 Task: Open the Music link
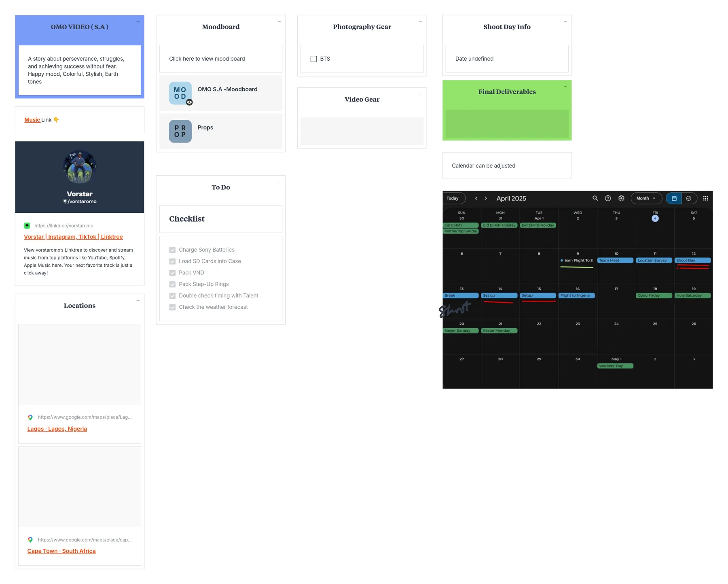pos(32,120)
